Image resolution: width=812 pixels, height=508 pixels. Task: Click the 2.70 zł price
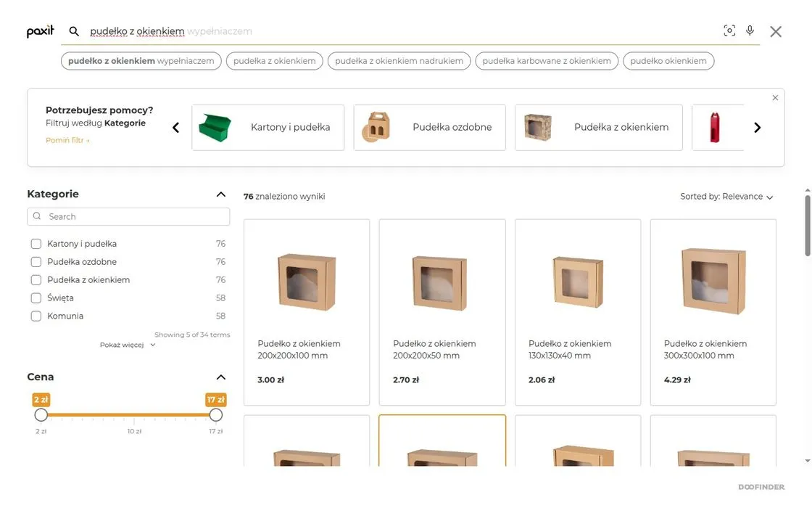tap(406, 380)
